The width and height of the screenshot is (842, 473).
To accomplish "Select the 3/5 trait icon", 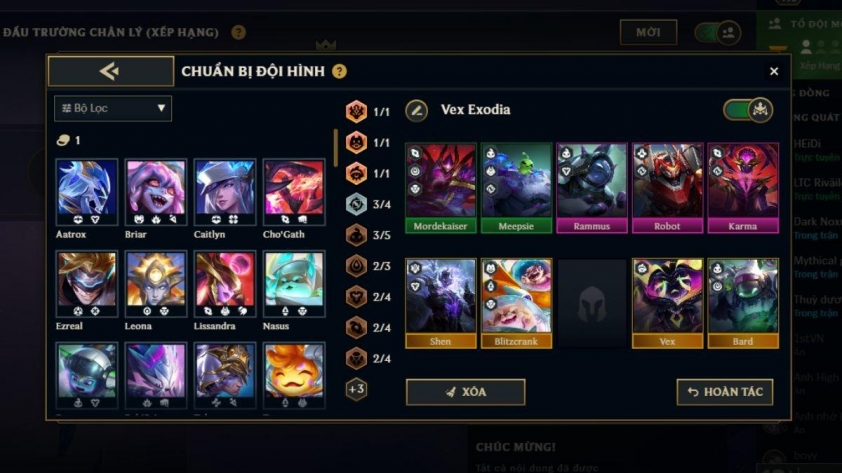I will click(356, 235).
